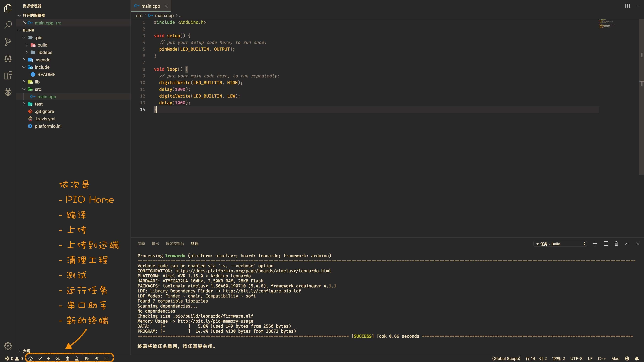Expand the test folder
The image size is (644, 362).
[24, 104]
